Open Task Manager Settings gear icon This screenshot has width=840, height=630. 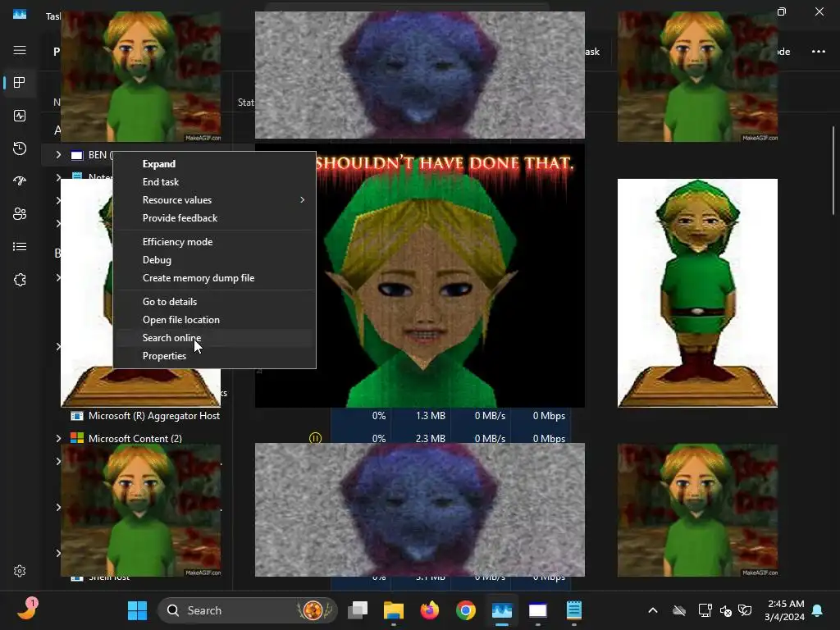pyautogui.click(x=20, y=571)
